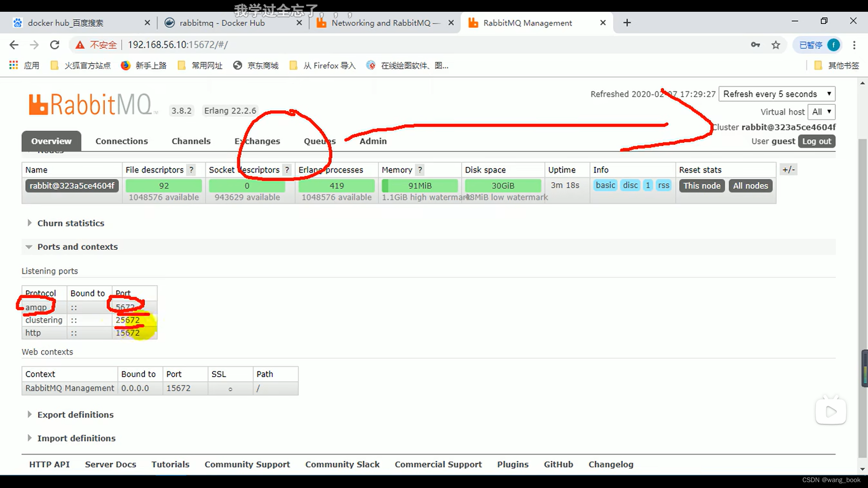The height and width of the screenshot is (488, 868).
Task: Click the memory usage 91MiB bar
Action: coord(420,186)
